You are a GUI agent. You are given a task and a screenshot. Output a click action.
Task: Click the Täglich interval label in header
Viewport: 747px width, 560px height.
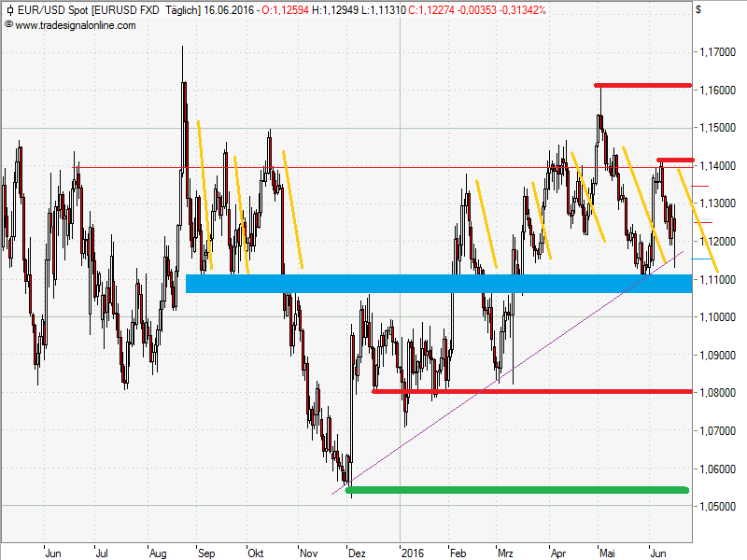pyautogui.click(x=183, y=10)
